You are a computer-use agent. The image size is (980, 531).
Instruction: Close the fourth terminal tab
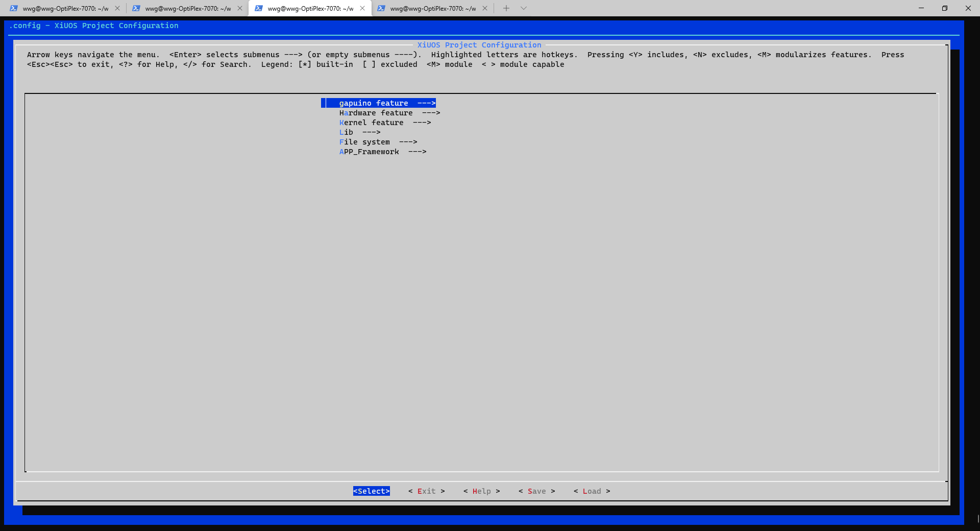coord(485,8)
